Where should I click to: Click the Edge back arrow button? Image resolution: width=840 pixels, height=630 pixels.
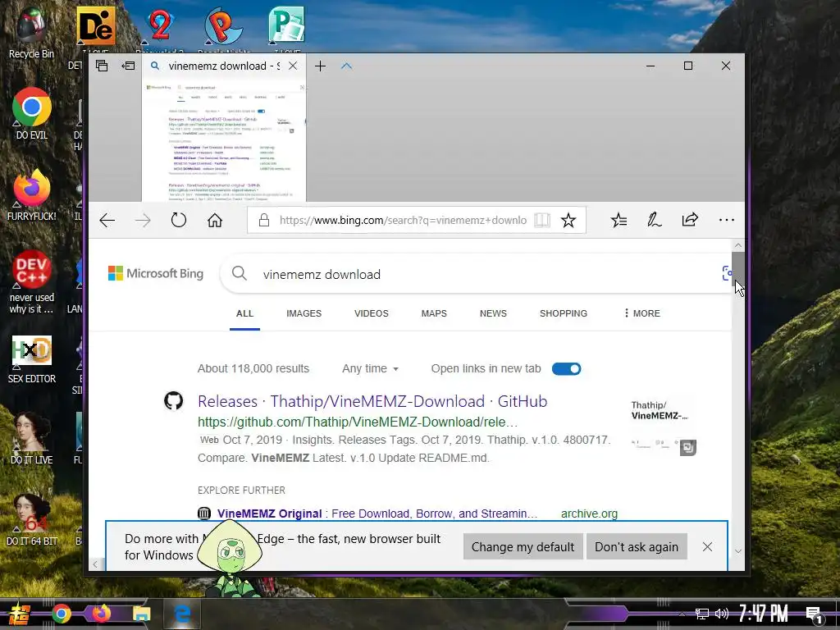tap(107, 220)
